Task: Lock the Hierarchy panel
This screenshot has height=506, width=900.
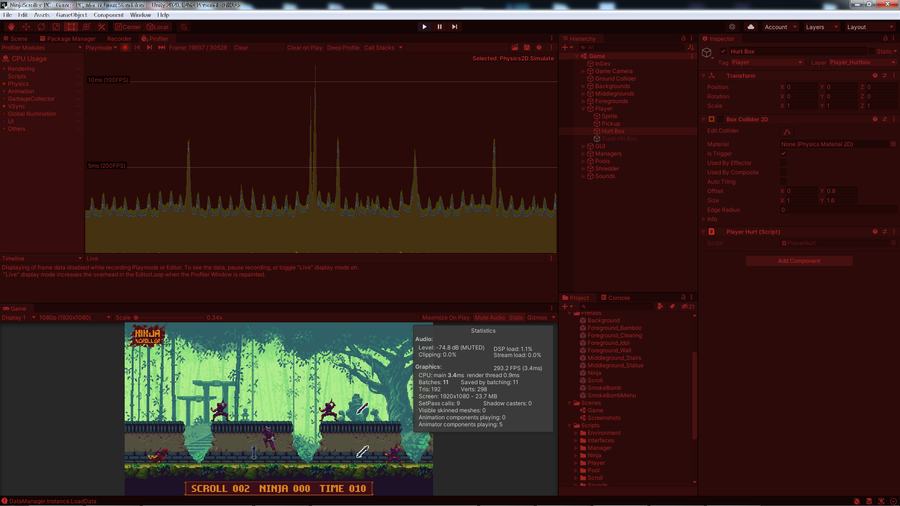Action: [683, 38]
